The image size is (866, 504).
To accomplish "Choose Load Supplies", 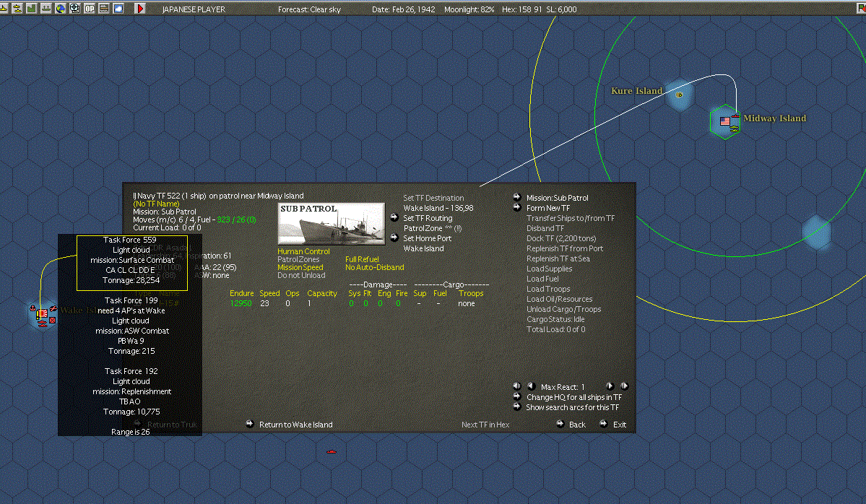I will click(x=549, y=269).
